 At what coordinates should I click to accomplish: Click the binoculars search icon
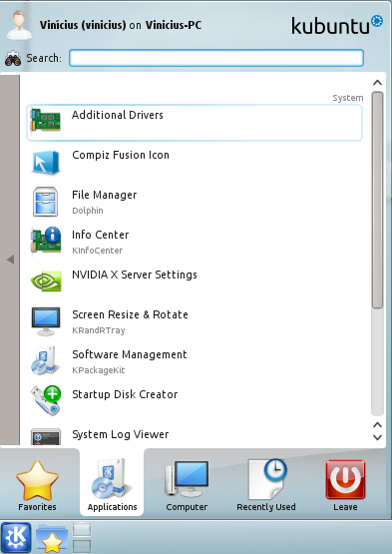pos(13,58)
